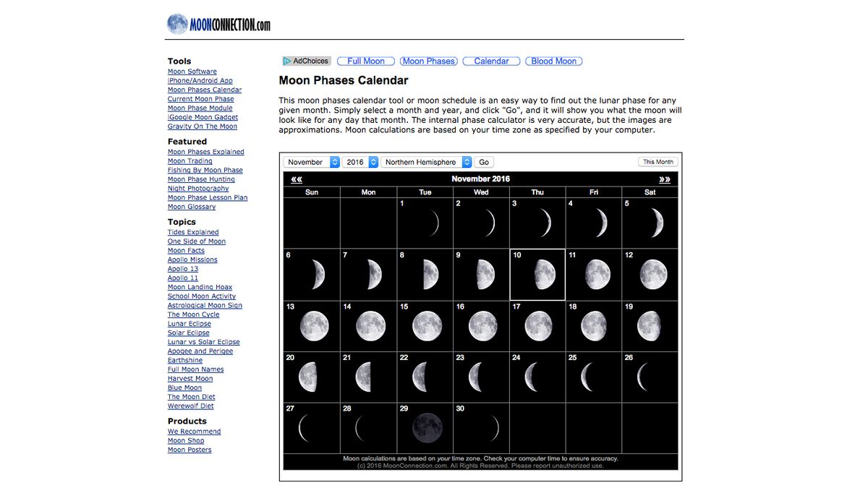
Task: Open the Apollo 13 link
Action: point(183,269)
